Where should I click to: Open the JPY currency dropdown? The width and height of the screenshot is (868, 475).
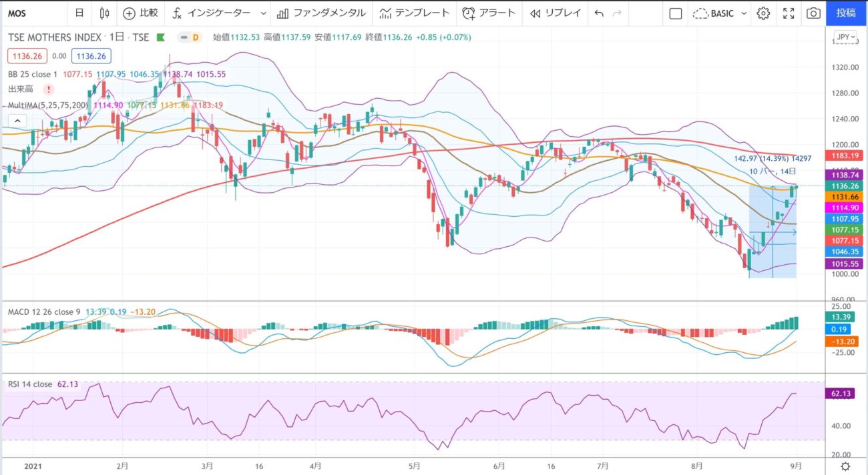(x=845, y=37)
